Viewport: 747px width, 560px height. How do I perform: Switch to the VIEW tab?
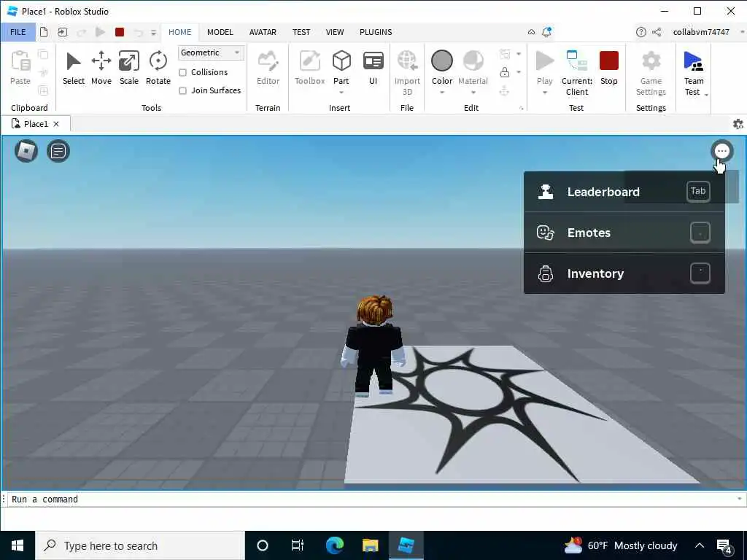(x=334, y=32)
